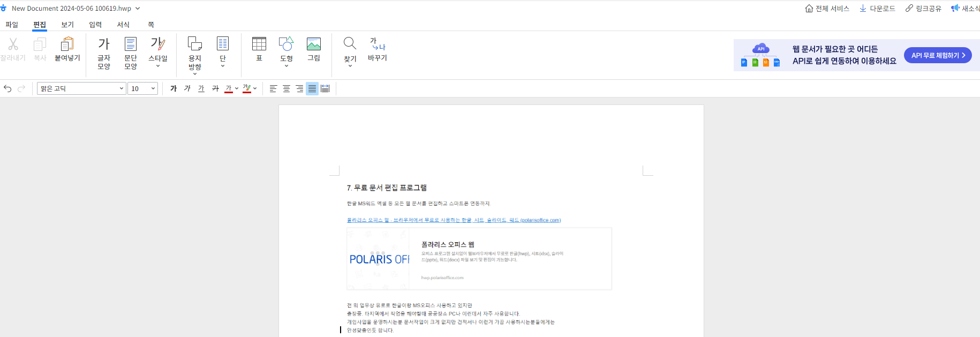Click the Redo arrow
This screenshot has height=337, width=980.
[x=21, y=88]
